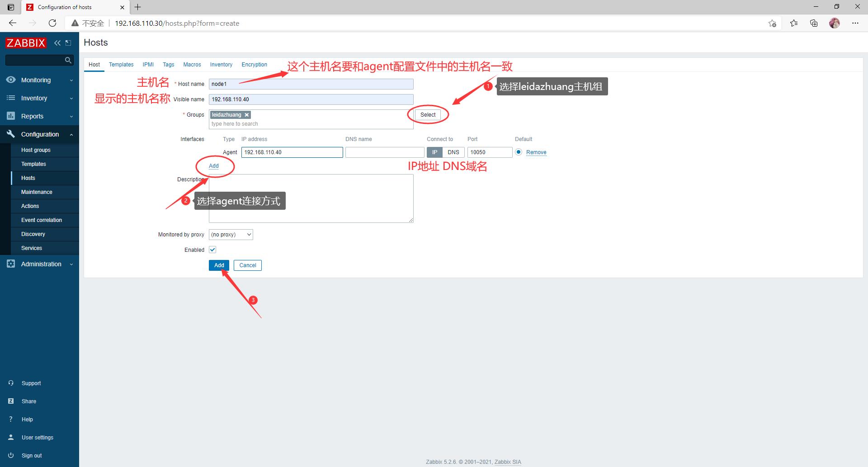Click the Port field

click(490, 152)
